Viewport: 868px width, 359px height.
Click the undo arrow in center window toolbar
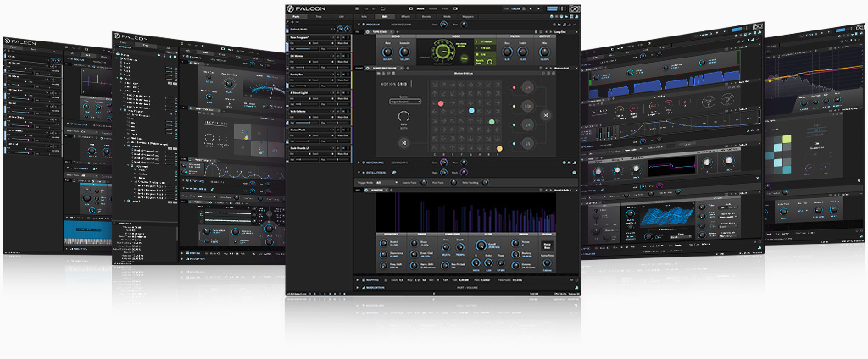(366, 8)
